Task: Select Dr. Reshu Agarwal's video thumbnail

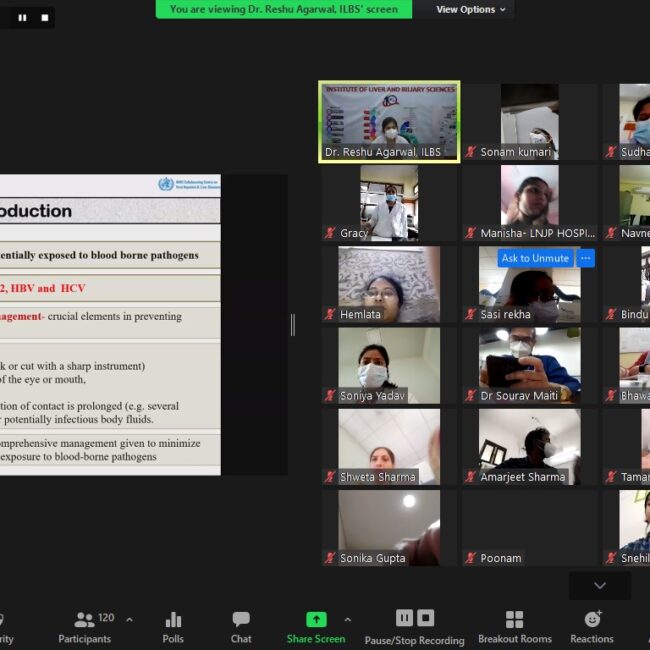Action: coord(389,121)
